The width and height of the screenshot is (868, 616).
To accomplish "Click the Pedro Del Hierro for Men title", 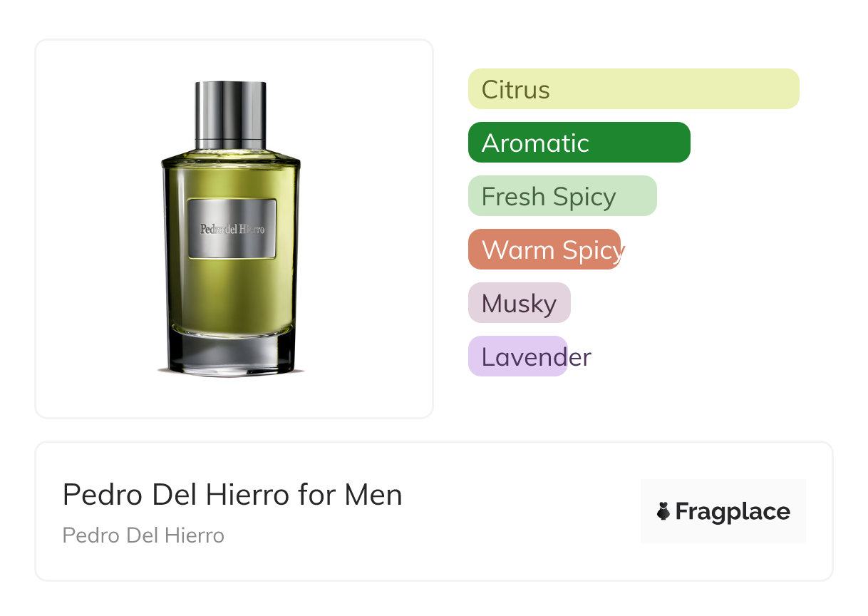I will point(232,495).
